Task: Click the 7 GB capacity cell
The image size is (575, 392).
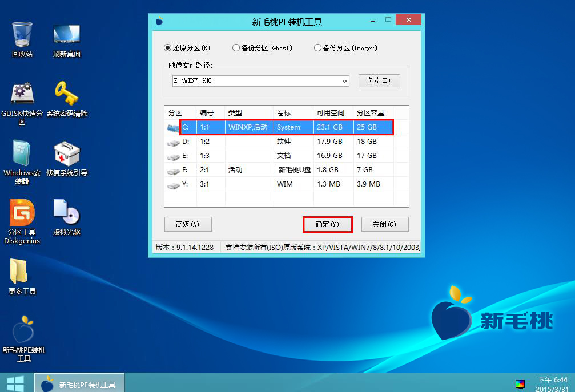Action: [365, 170]
